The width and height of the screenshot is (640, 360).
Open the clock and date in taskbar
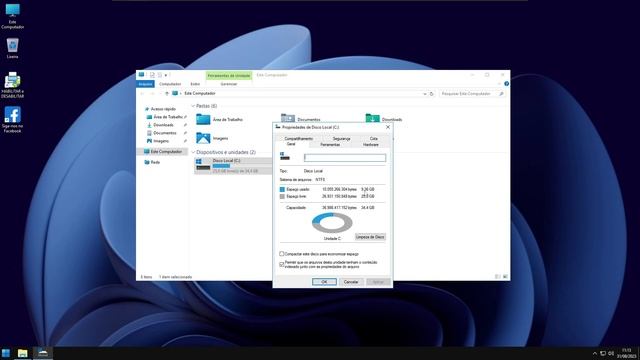click(627, 353)
